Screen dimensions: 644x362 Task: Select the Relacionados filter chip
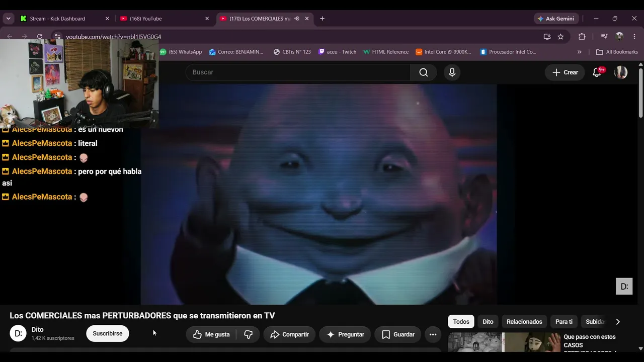[x=524, y=322]
